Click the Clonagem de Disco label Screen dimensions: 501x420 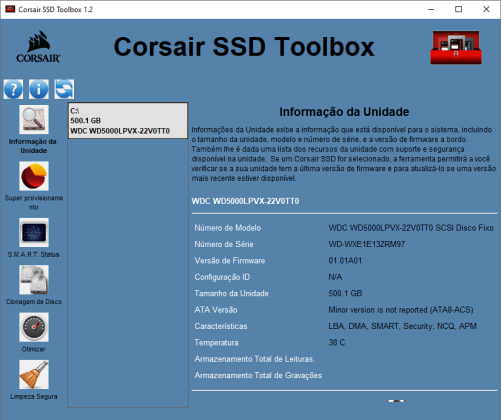click(34, 302)
